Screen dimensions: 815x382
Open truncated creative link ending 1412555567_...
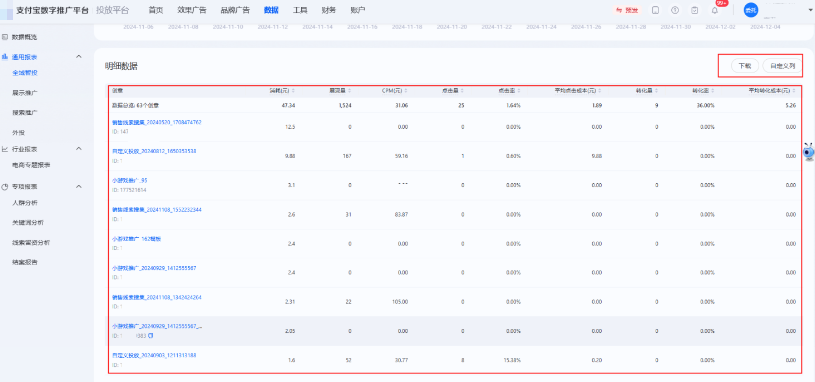pos(157,326)
